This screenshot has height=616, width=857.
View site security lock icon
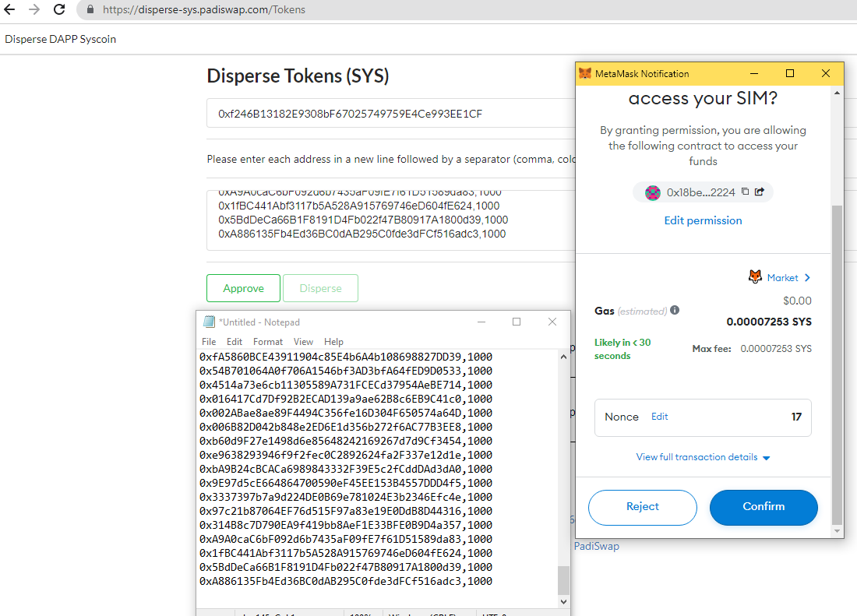[x=90, y=9]
